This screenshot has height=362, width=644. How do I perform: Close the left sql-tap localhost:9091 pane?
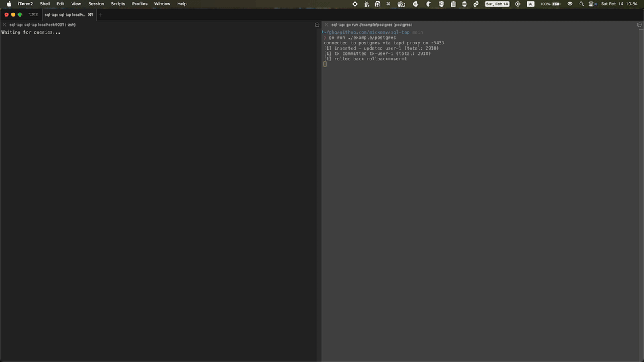tap(5, 25)
